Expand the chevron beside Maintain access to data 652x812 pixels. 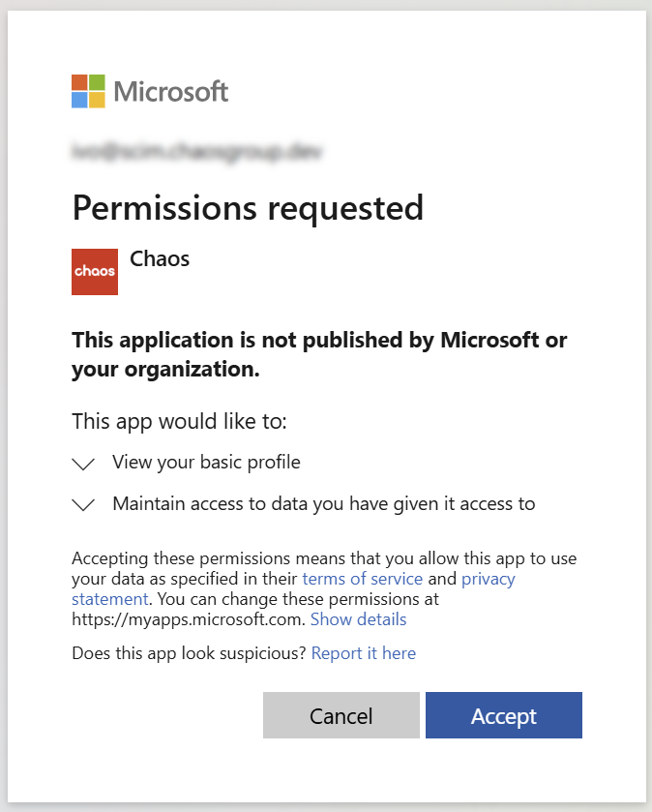(x=83, y=504)
